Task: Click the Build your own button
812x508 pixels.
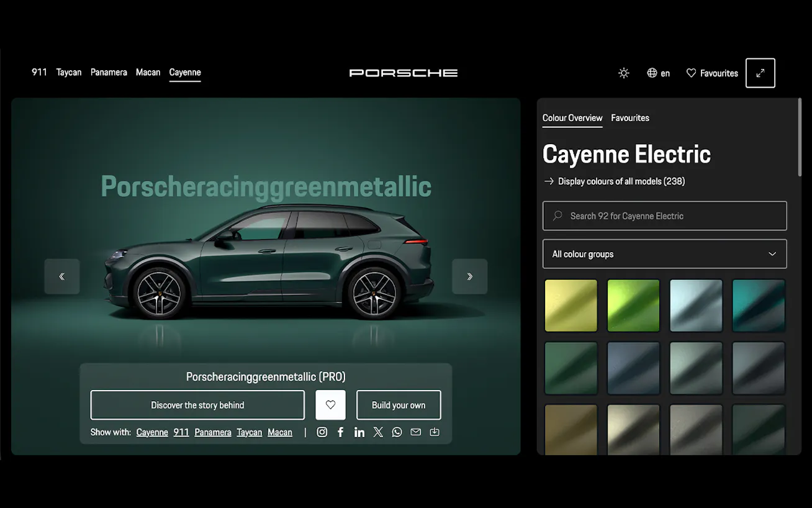Action: point(399,405)
